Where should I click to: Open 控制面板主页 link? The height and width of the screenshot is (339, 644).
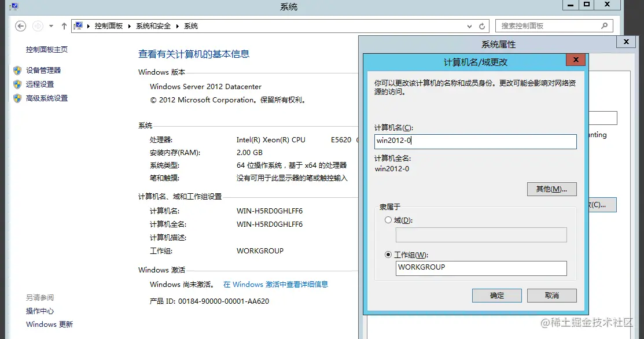[47, 49]
